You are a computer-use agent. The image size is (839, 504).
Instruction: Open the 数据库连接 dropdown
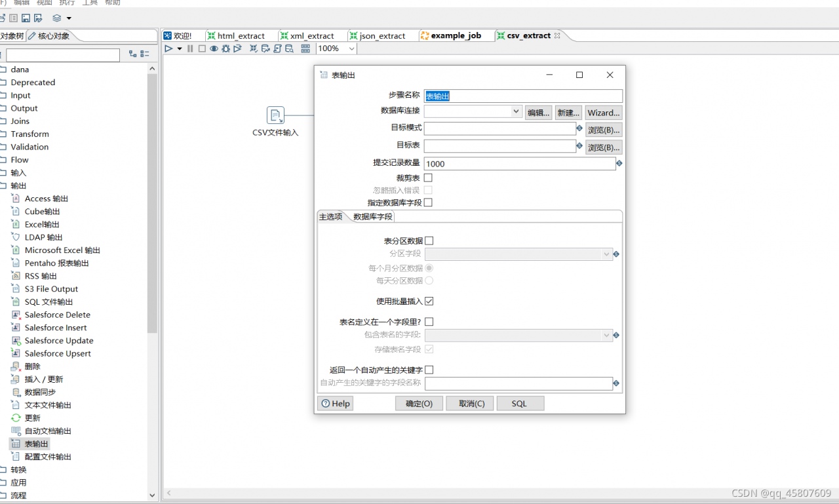pos(516,112)
